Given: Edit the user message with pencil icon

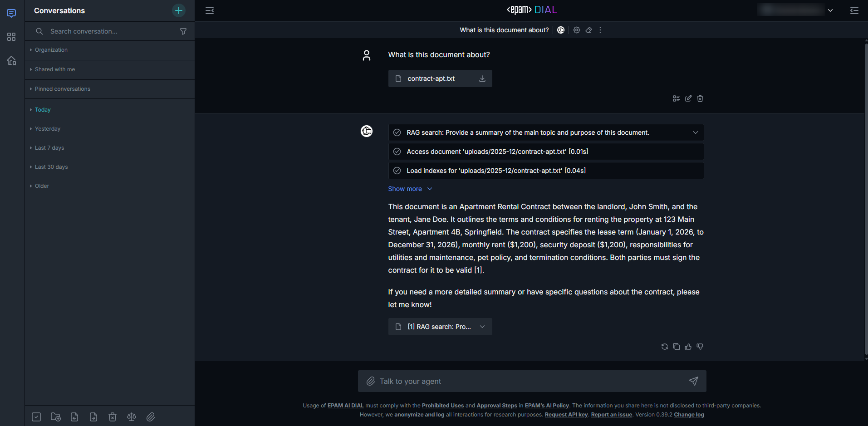Looking at the screenshot, I should [x=688, y=98].
